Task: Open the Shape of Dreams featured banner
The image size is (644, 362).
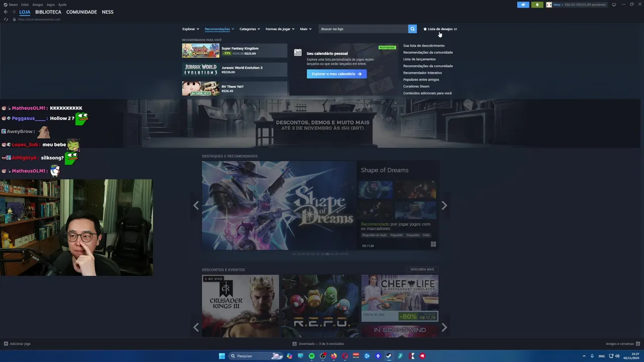Action: pyautogui.click(x=279, y=205)
